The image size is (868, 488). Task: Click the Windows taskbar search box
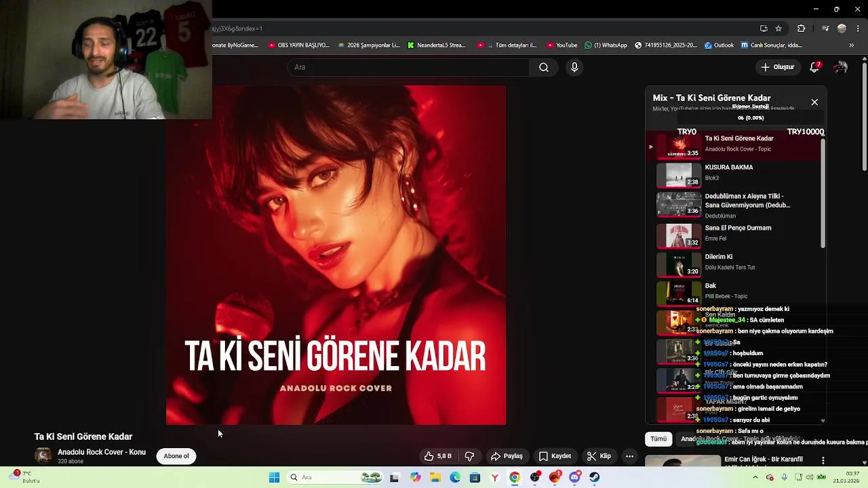(x=335, y=477)
